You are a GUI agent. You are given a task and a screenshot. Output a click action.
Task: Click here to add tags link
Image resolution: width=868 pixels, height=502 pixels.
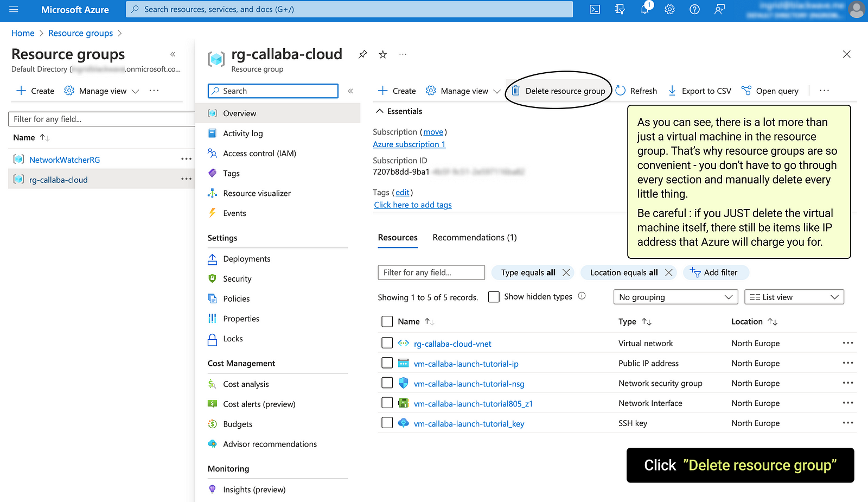[413, 205]
